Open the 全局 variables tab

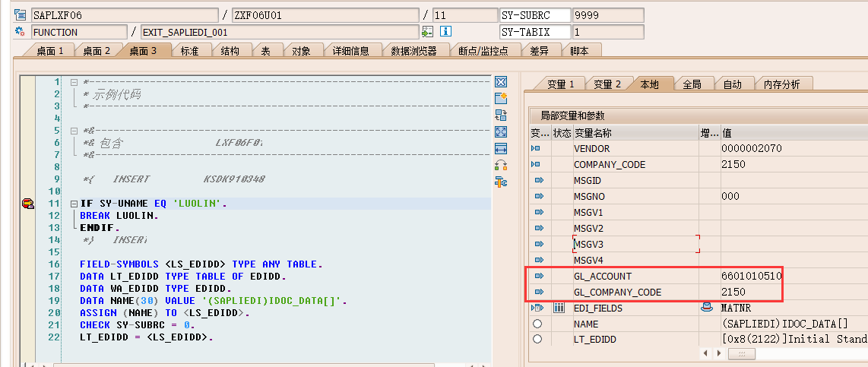[x=691, y=84]
